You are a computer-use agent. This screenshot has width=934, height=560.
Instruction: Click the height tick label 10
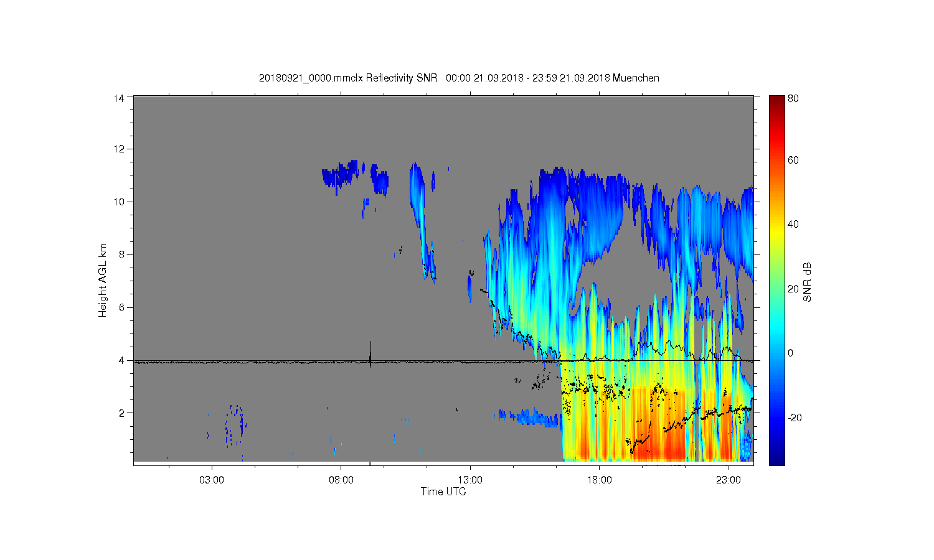click(119, 202)
